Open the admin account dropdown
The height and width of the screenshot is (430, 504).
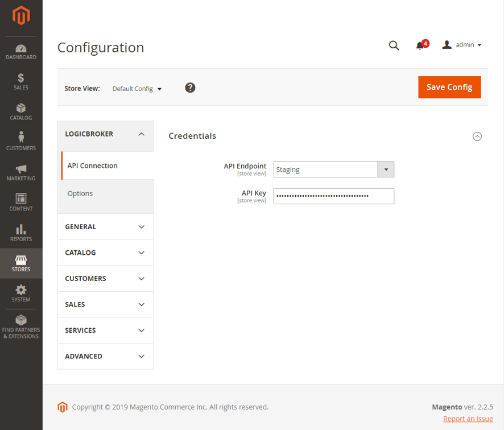coord(462,45)
